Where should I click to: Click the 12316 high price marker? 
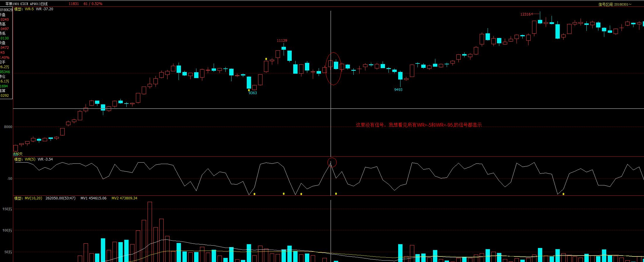[525, 14]
